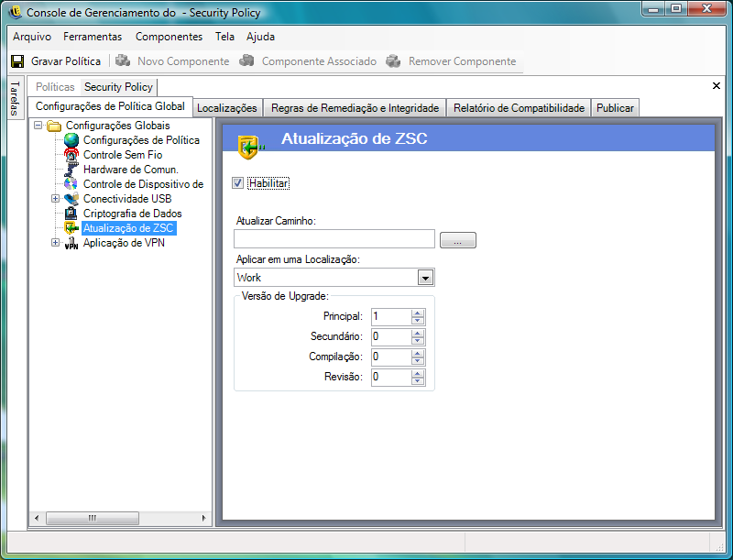Viewport: 733px width, 560px height.
Task: Select Hardware de Comun. tree item
Action: (x=131, y=170)
